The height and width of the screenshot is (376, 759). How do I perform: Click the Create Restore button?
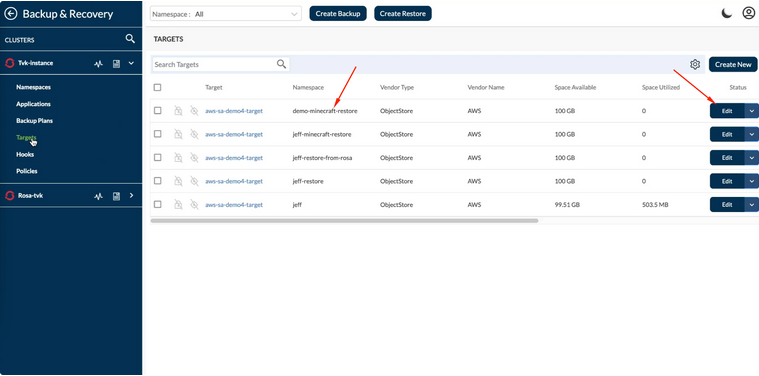tap(403, 14)
